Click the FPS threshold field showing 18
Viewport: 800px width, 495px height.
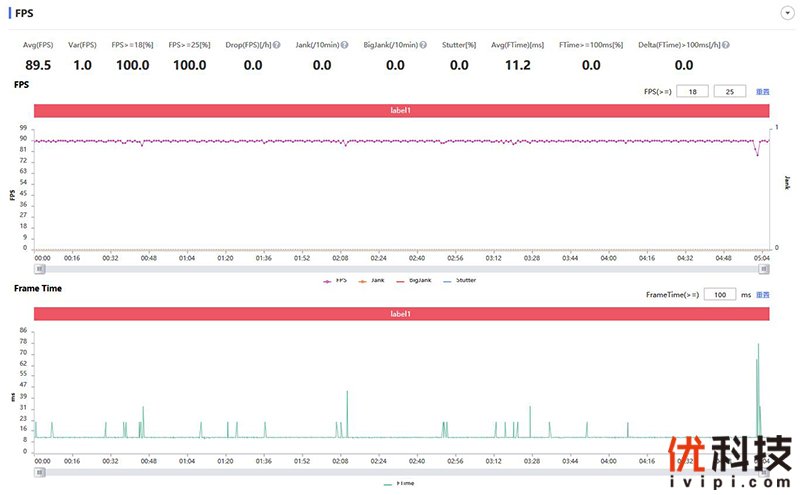[x=692, y=91]
